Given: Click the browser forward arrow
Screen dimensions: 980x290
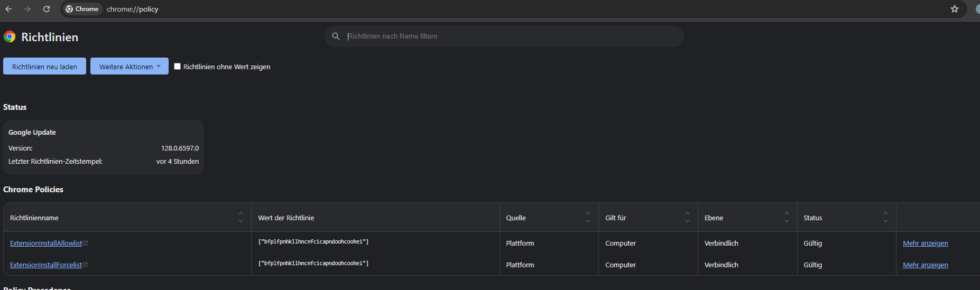Looking at the screenshot, I should click(x=27, y=9).
